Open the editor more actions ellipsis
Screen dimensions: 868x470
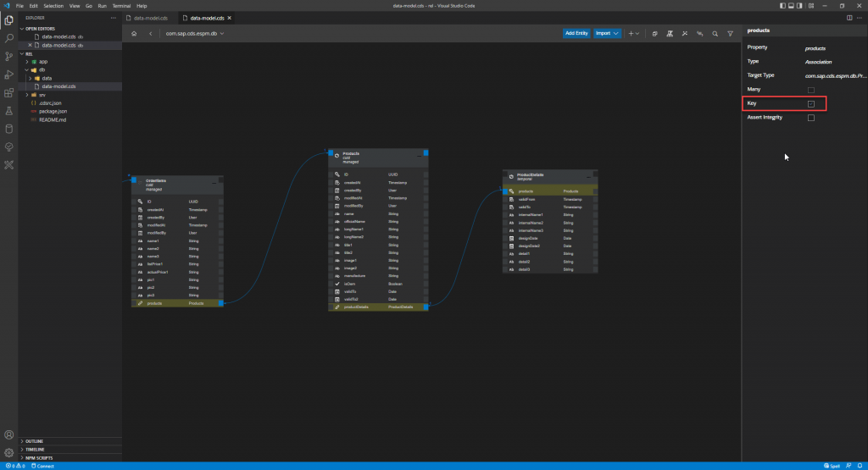(x=860, y=18)
